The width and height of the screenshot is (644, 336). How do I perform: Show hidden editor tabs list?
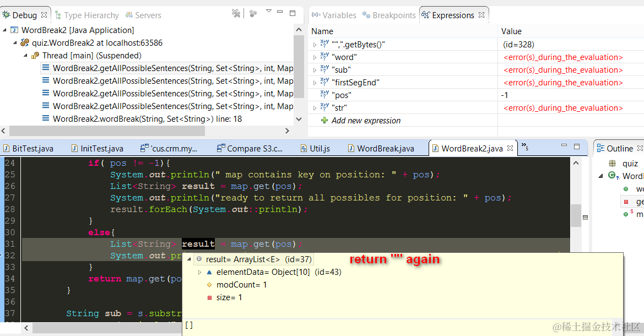pyautogui.click(x=525, y=146)
